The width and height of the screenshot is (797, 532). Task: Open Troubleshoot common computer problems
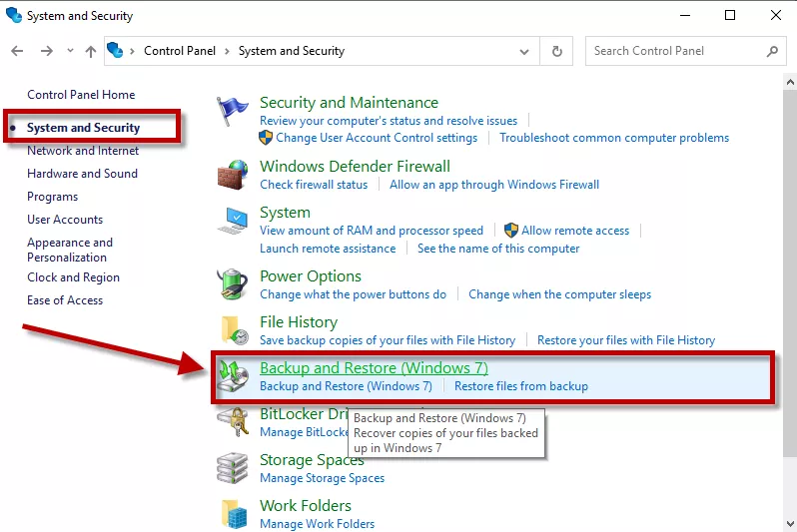click(614, 138)
